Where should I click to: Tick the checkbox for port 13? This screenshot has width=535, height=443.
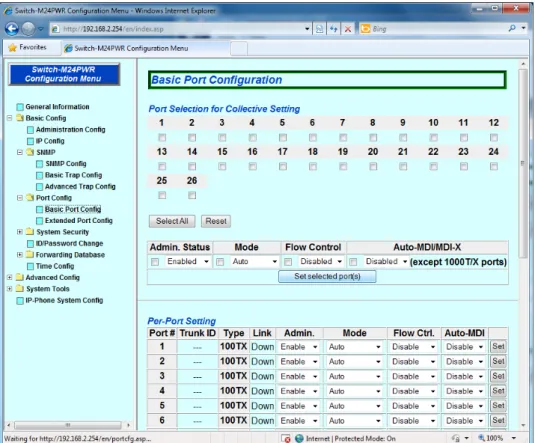point(162,166)
